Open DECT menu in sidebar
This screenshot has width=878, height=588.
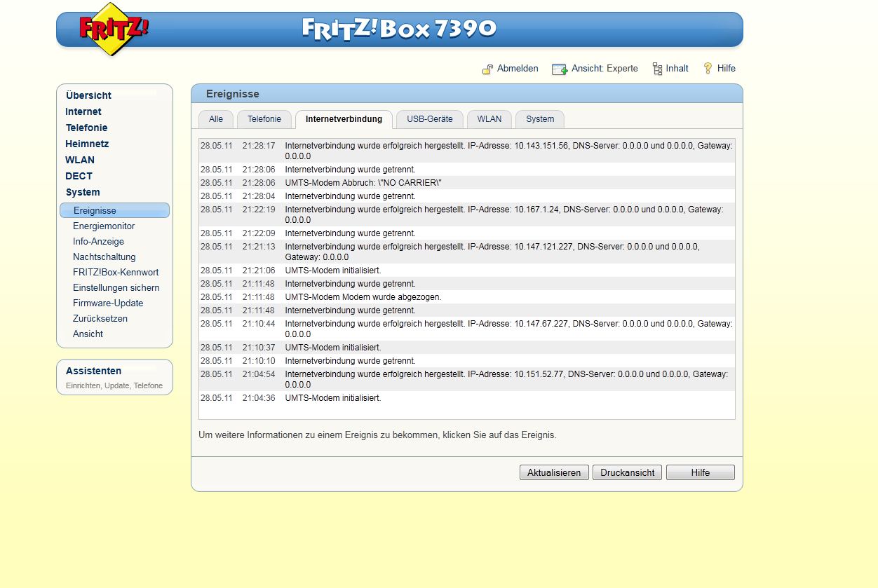(79, 176)
